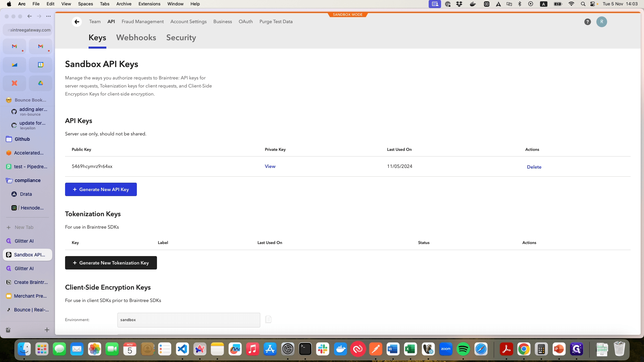Copy the environment value with clipboard icon
Image resolution: width=644 pixels, height=362 pixels.
(268, 319)
